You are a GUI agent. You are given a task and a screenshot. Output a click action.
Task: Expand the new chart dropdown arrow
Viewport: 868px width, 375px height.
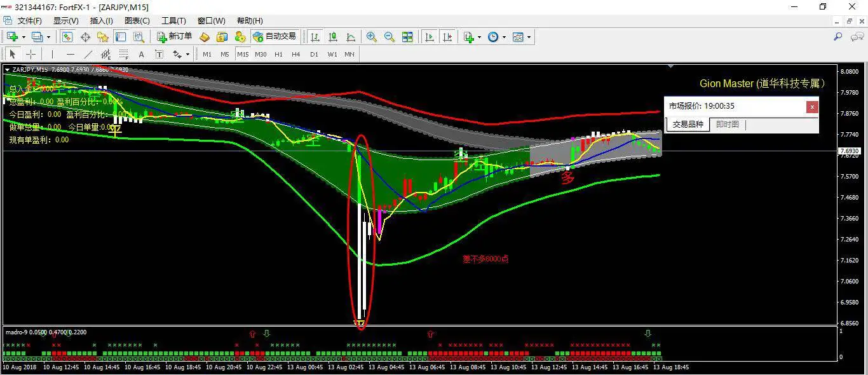pos(25,37)
